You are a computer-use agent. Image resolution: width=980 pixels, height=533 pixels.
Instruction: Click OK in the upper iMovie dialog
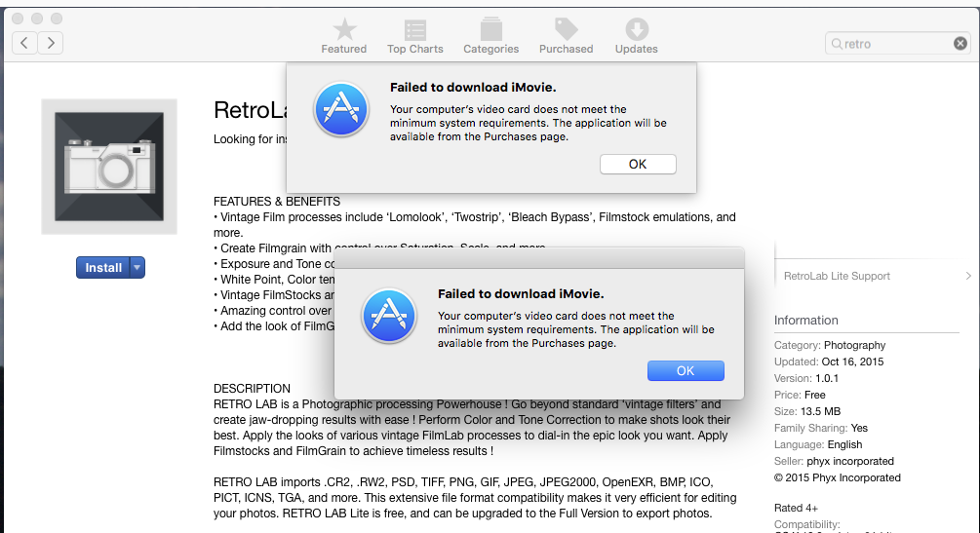click(638, 164)
